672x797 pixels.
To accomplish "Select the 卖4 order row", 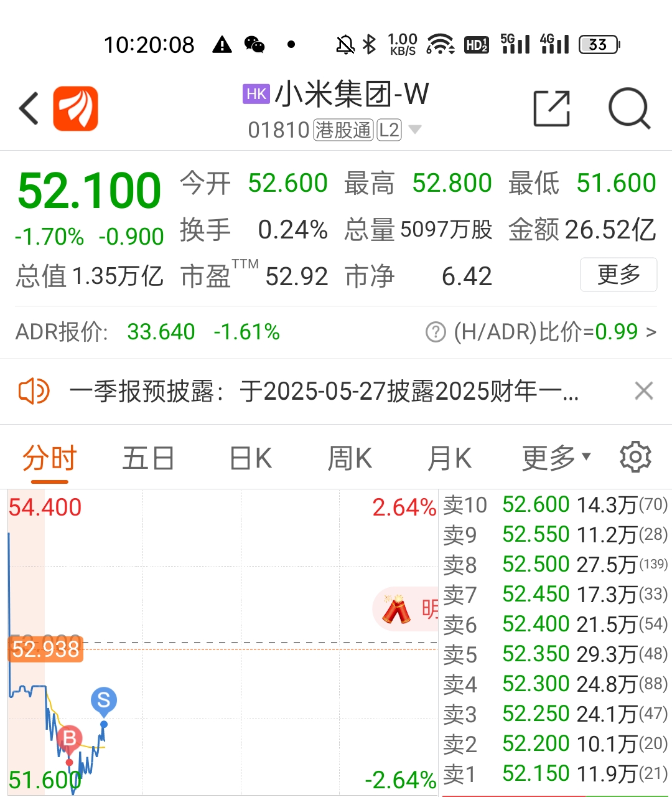I will [556, 684].
